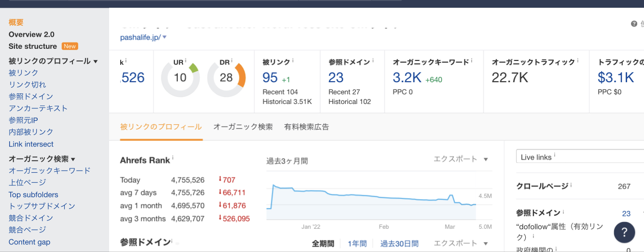Open オーガニックキーワード sidebar link
Screen dimensions: 644x252
coord(50,171)
